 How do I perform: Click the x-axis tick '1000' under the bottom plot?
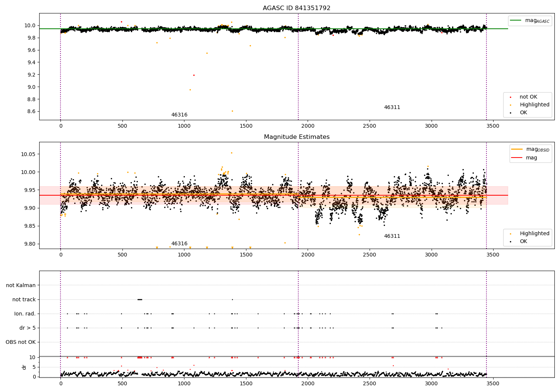pyautogui.click(x=184, y=383)
